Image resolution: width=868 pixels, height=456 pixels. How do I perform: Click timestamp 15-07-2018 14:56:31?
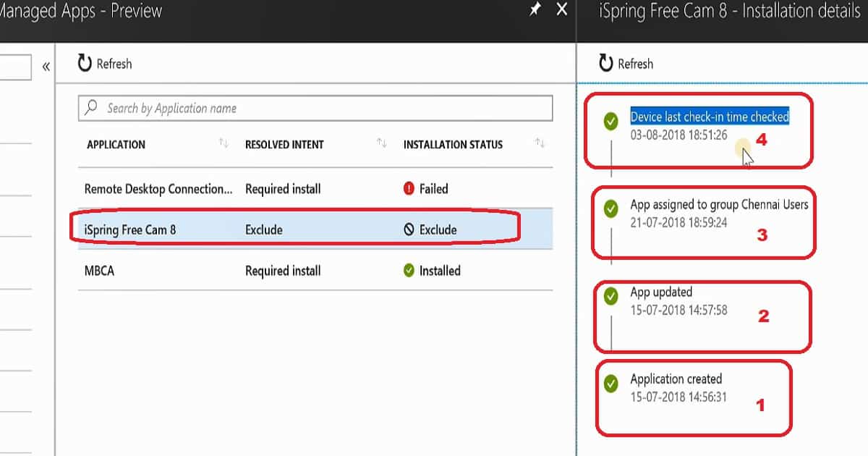click(x=678, y=397)
